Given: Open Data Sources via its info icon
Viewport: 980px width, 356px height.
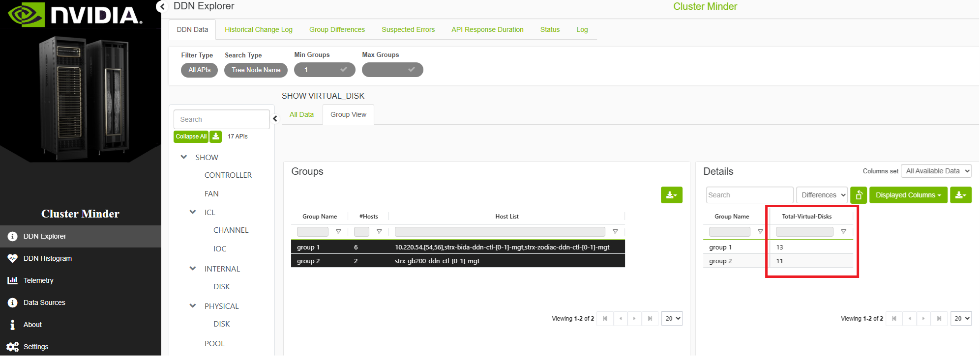Looking at the screenshot, I should [13, 302].
